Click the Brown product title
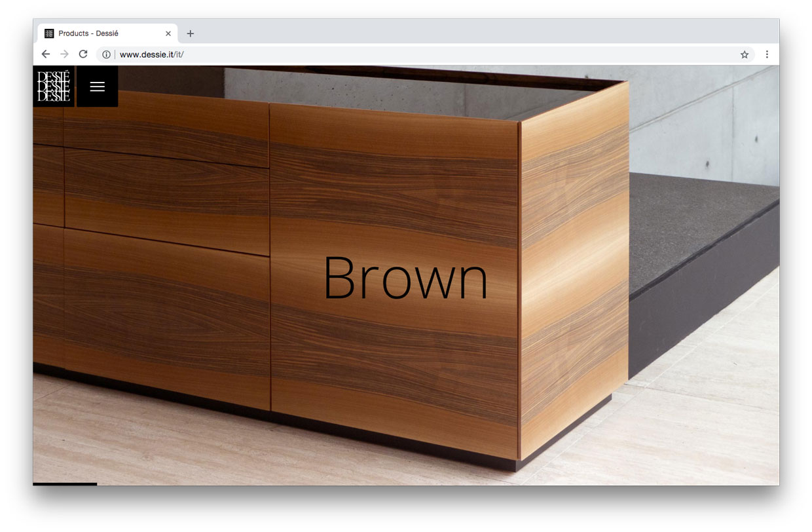Viewport: 812px width, 532px height. coord(406,278)
